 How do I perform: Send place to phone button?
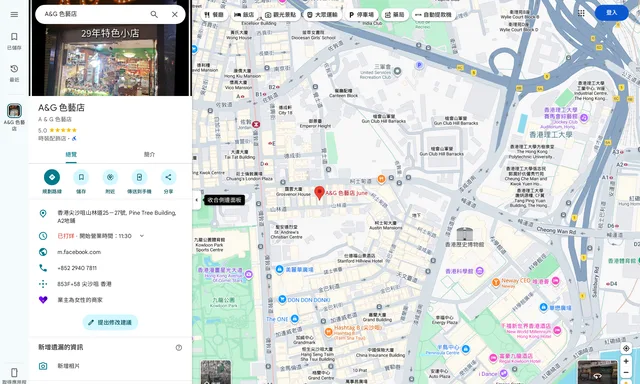[139, 178]
